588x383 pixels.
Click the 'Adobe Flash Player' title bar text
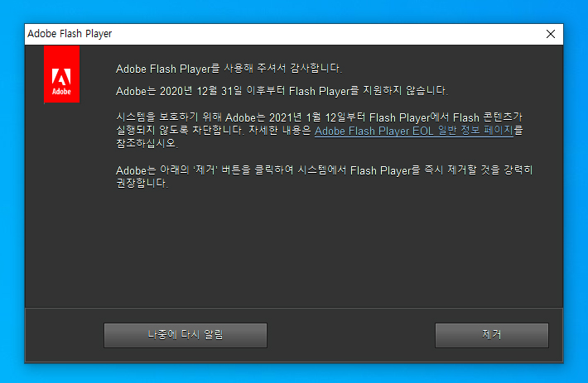(x=70, y=34)
